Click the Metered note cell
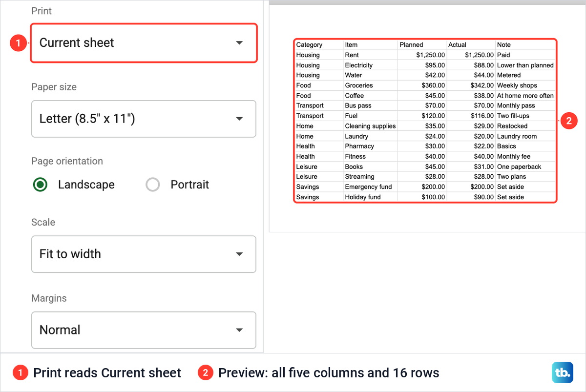 [525, 75]
